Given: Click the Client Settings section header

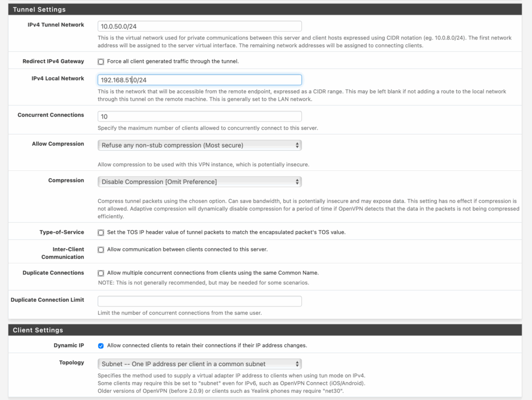Looking at the screenshot, I should 38,330.
